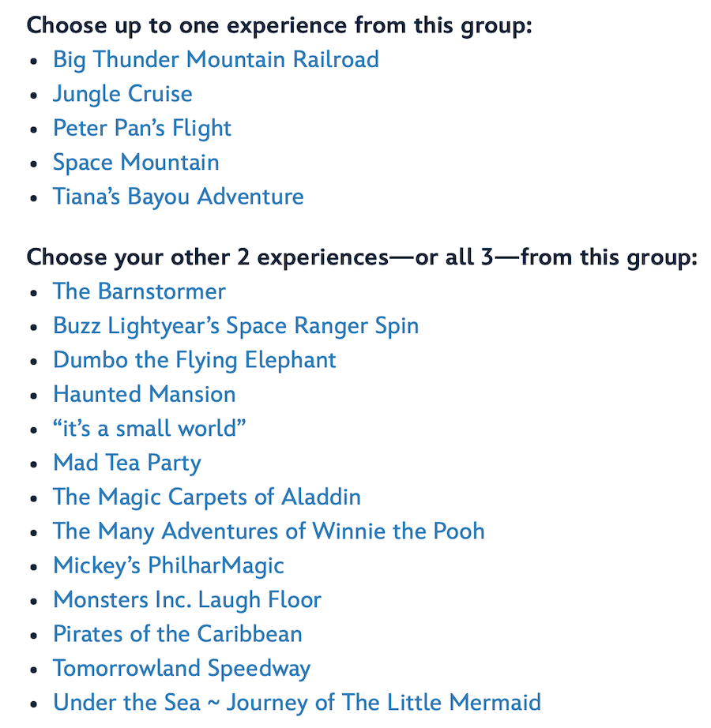Visit Tiana's Bayou Adventure link

click(x=178, y=197)
